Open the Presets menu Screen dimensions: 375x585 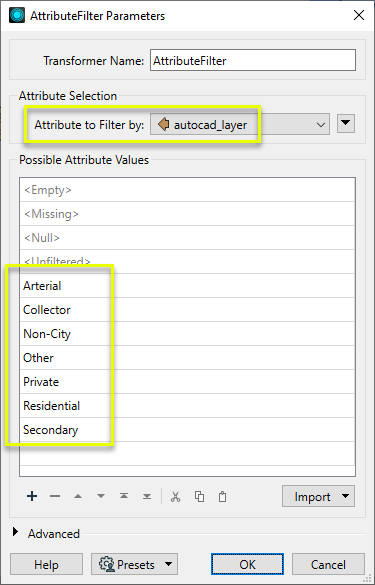[x=134, y=564]
